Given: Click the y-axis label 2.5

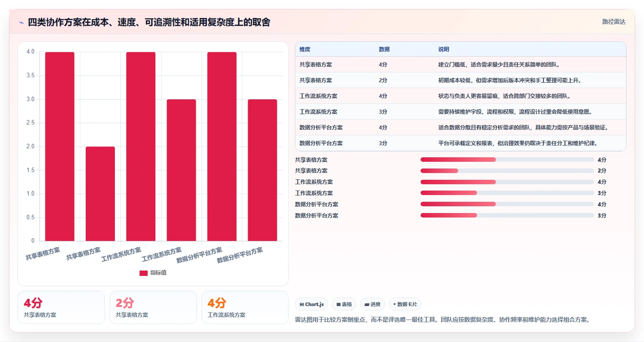Looking at the screenshot, I should pos(31,123).
